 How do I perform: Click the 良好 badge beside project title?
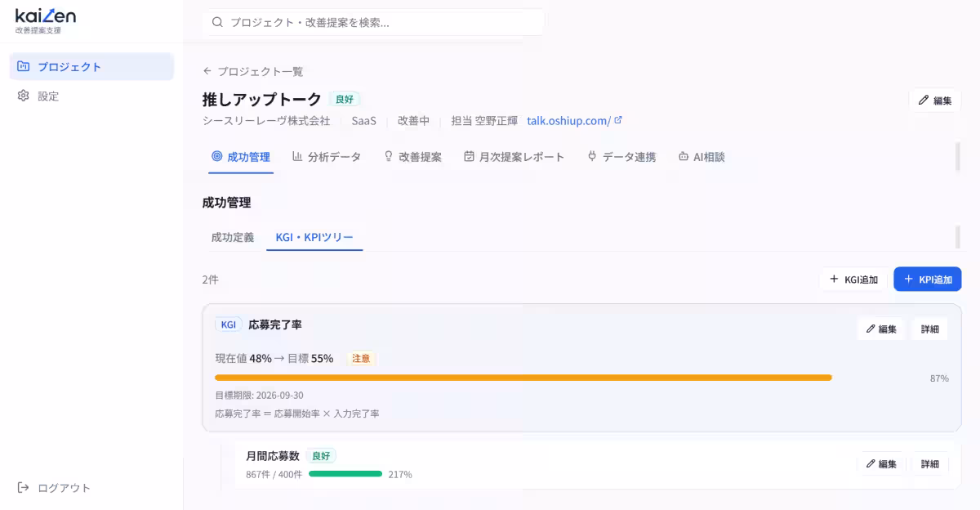click(x=344, y=99)
